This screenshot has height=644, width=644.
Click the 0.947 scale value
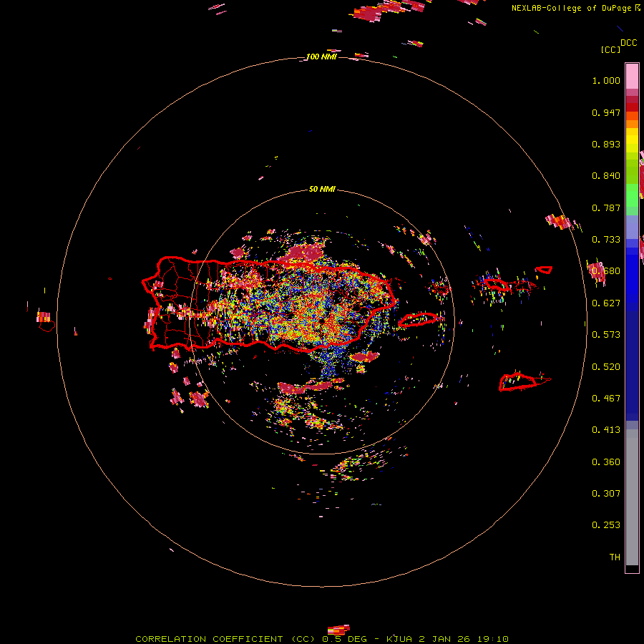[x=606, y=112]
